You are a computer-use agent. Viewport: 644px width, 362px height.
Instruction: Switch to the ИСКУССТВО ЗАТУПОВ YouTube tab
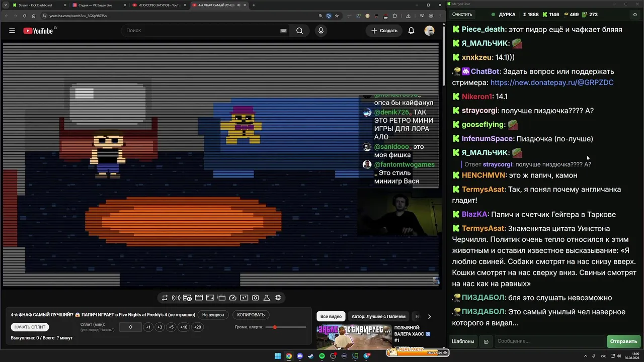point(157,5)
